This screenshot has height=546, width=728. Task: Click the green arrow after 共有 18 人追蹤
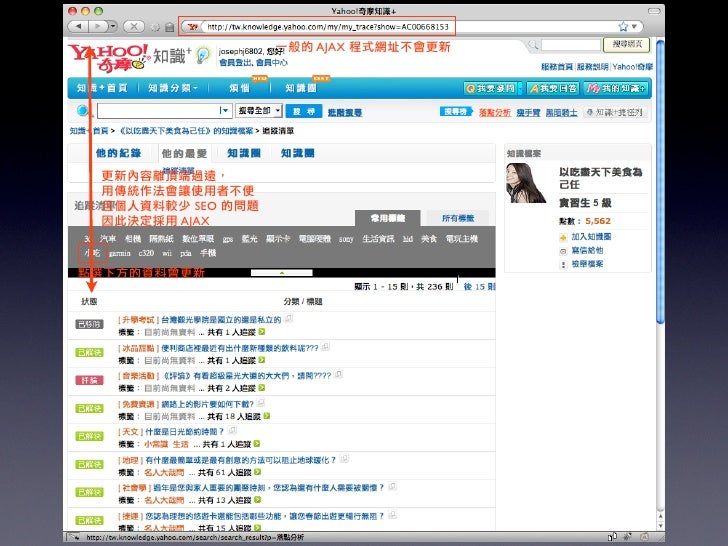(x=266, y=416)
